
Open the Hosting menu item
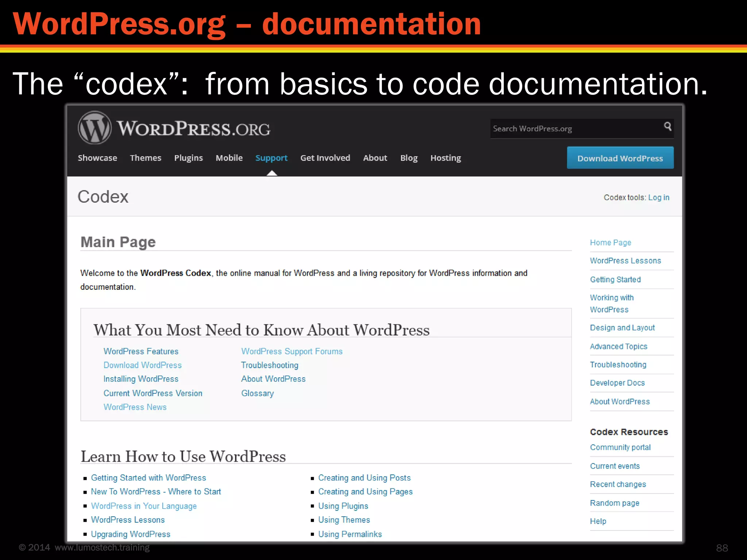[x=446, y=158]
